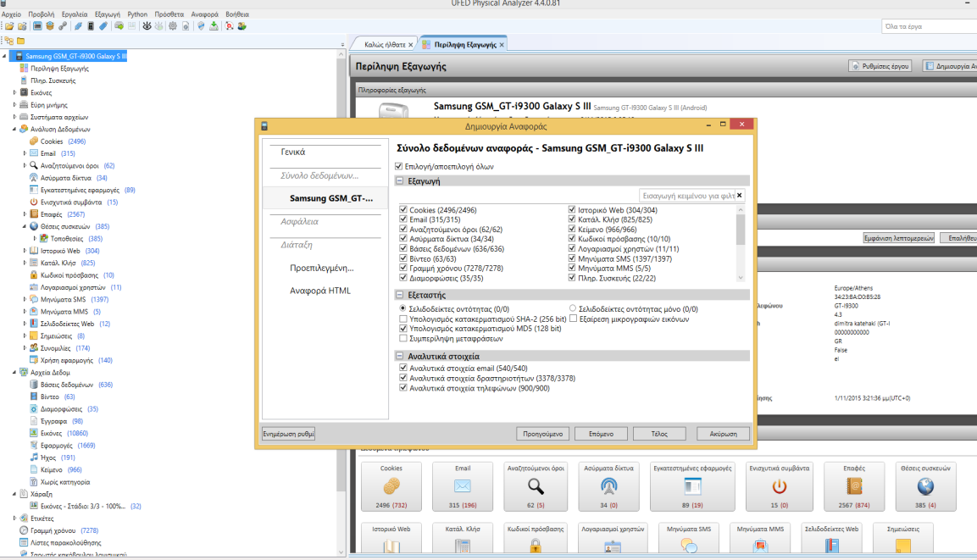Click the Επόμενο button
Image resolution: width=977 pixels, height=560 pixels.
tap(602, 434)
